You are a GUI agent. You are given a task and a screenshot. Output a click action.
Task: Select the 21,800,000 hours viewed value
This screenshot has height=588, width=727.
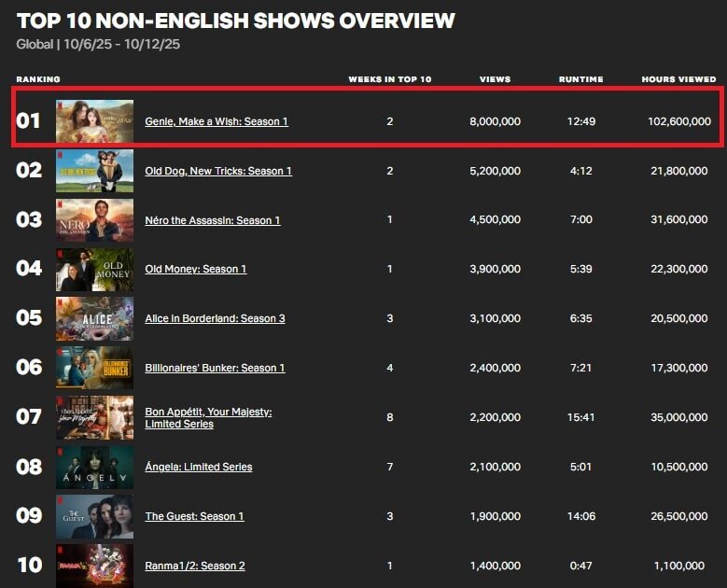(679, 171)
